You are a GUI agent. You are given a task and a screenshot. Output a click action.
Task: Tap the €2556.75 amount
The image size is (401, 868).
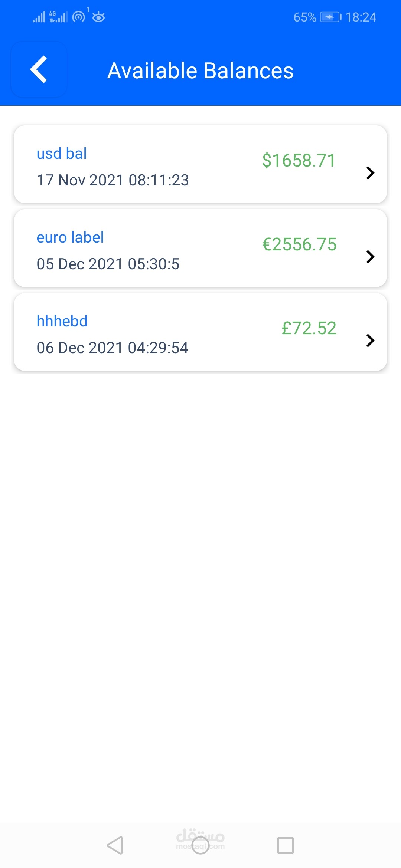pos(299,244)
